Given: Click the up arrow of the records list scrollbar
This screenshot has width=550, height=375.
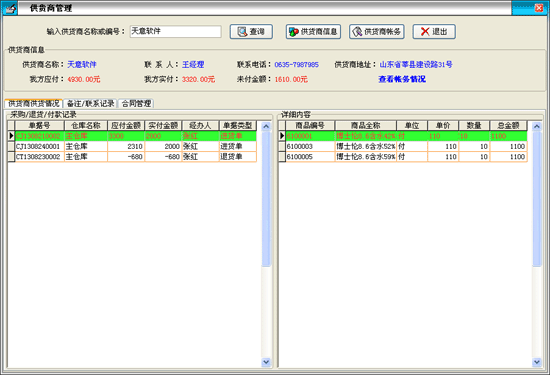Looking at the screenshot, I should pos(266,126).
